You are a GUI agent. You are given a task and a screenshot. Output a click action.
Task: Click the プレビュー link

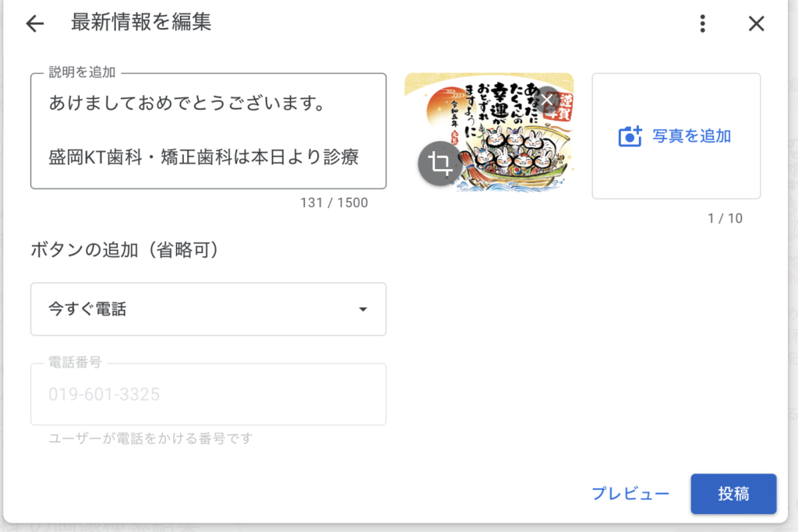[x=630, y=494]
